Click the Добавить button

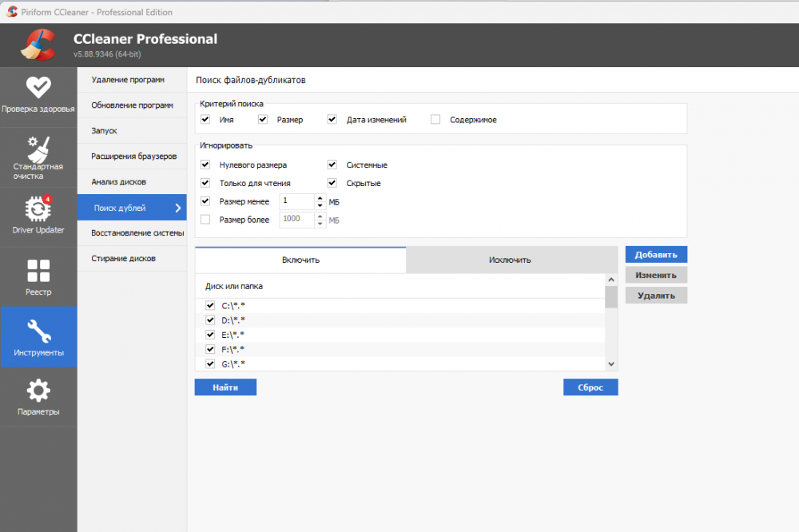point(656,255)
